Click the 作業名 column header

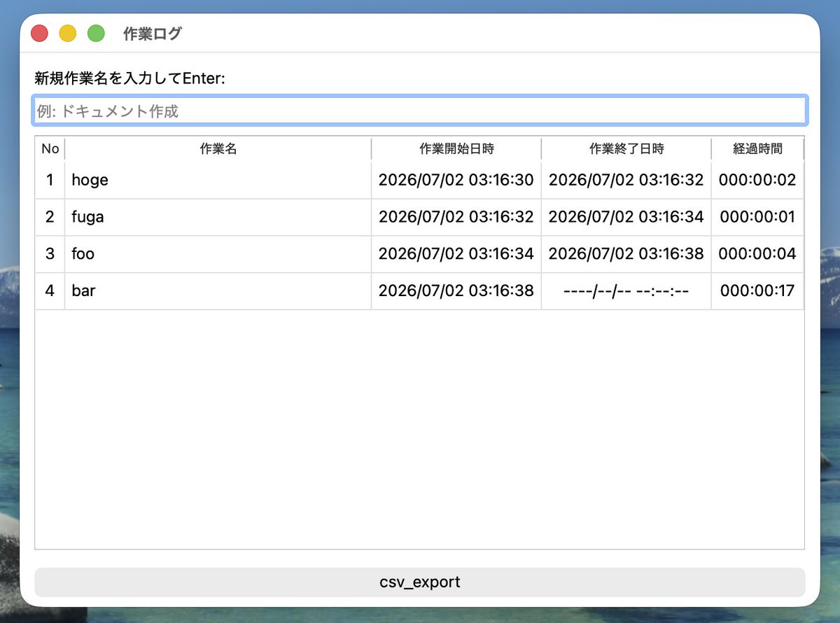pyautogui.click(x=218, y=148)
